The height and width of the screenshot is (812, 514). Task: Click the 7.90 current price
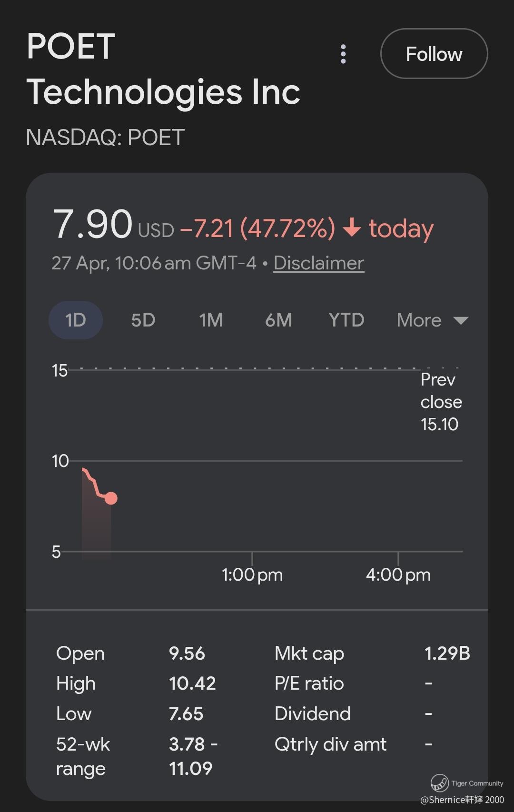click(x=93, y=224)
